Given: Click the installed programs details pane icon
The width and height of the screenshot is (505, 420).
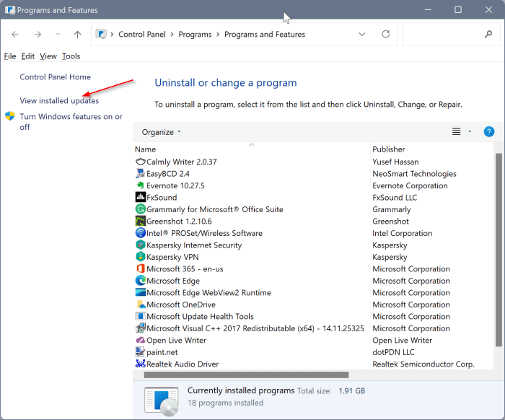Looking at the screenshot, I should click(162, 401).
